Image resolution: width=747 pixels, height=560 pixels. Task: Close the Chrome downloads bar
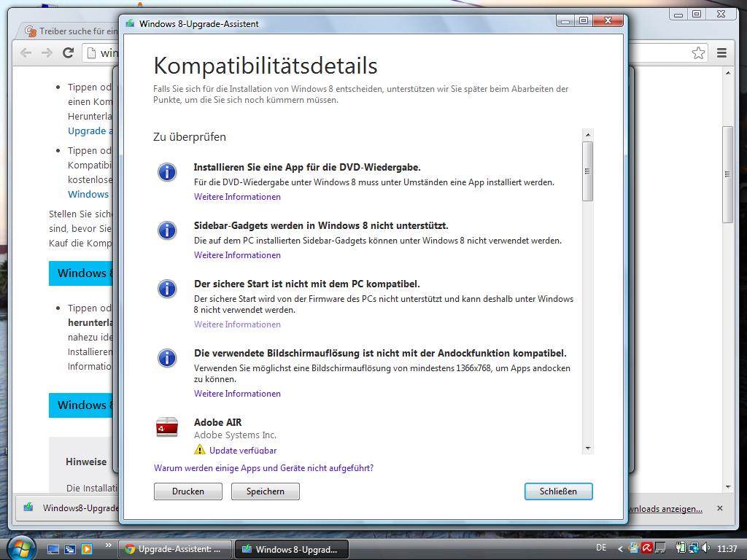point(720,508)
